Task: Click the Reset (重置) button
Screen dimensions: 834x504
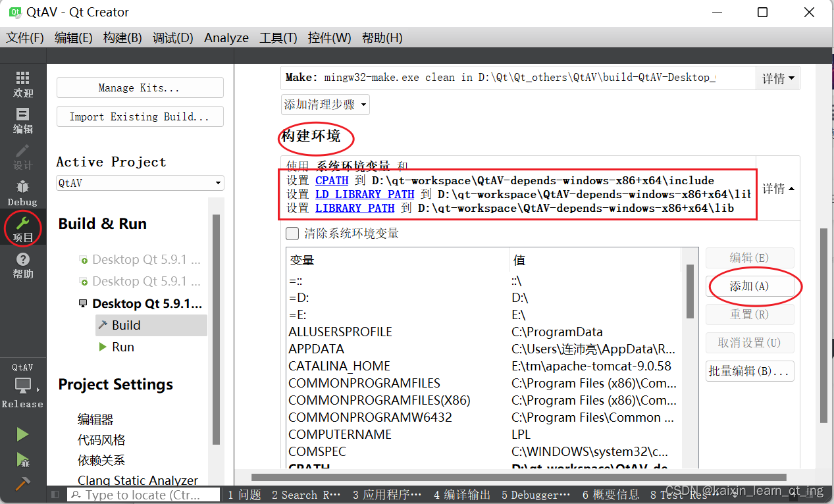Action: tap(750, 315)
